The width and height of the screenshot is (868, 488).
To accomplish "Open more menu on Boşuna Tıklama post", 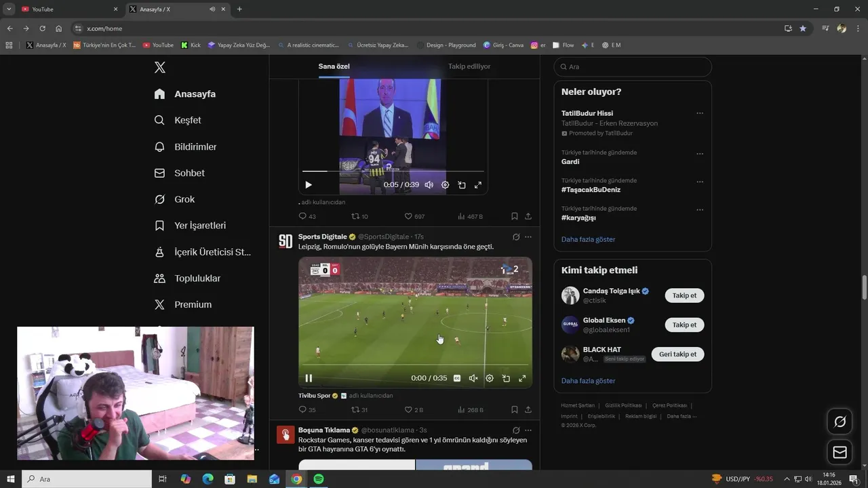I will [x=528, y=430].
